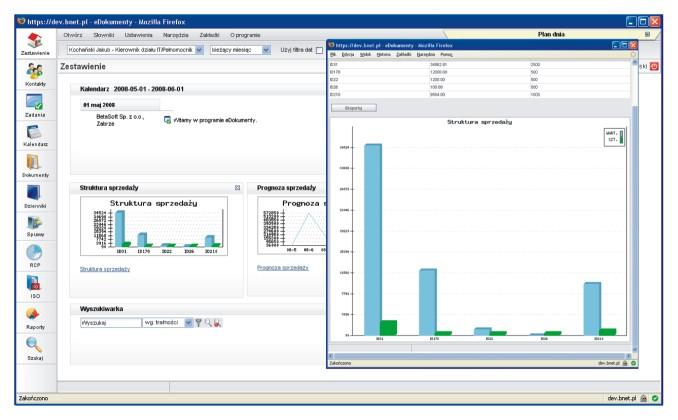This screenshot has width=678, height=420.
Task: Open the Kalendarz sidebar icon
Action: coord(34,132)
